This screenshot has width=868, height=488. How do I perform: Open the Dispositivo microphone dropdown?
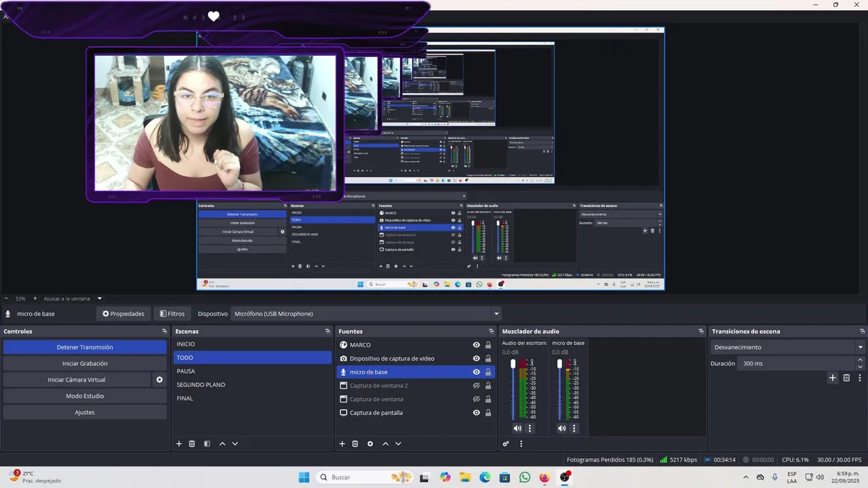366,314
